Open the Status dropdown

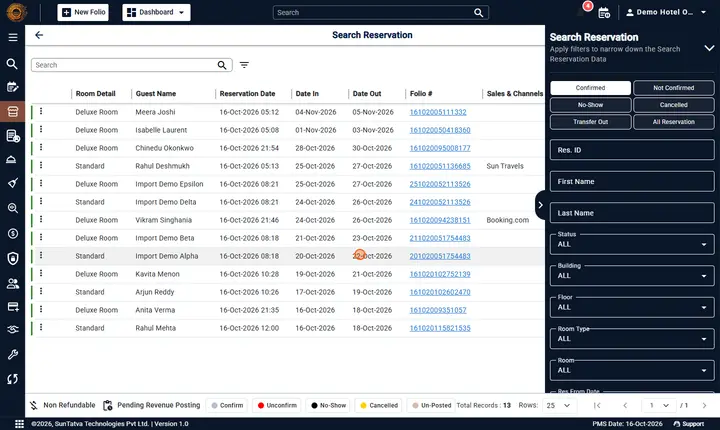pyautogui.click(x=632, y=244)
